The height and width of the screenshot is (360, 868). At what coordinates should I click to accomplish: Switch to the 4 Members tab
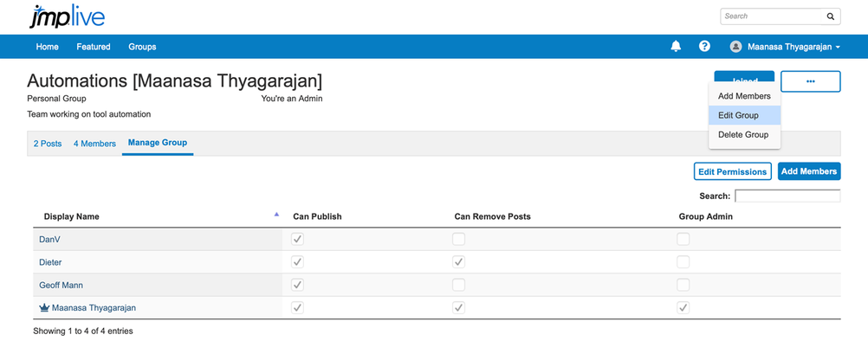(x=94, y=144)
